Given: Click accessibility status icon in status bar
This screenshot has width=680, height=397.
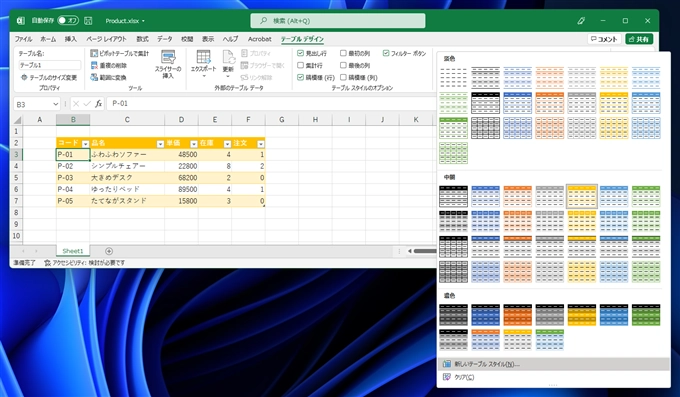Looking at the screenshot, I should tap(47, 263).
